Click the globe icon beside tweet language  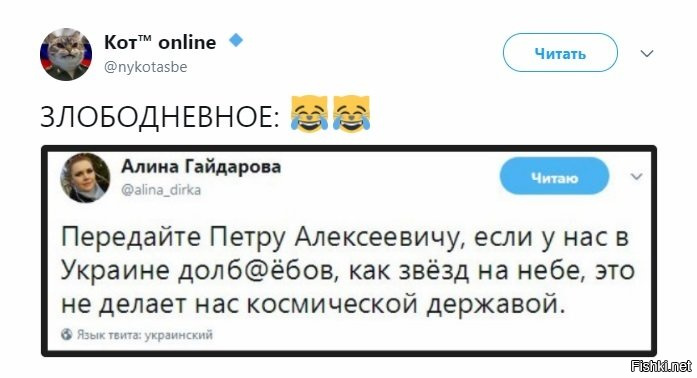click(67, 334)
